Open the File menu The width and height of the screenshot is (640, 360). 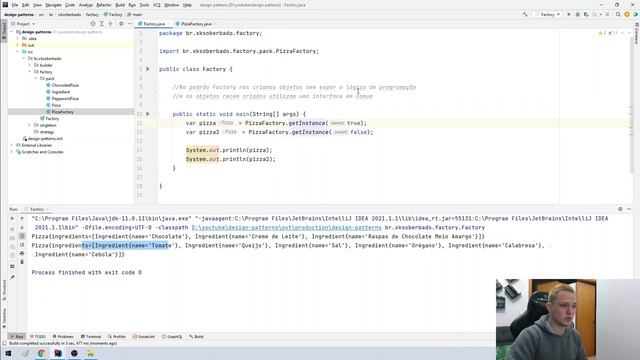pos(15,5)
